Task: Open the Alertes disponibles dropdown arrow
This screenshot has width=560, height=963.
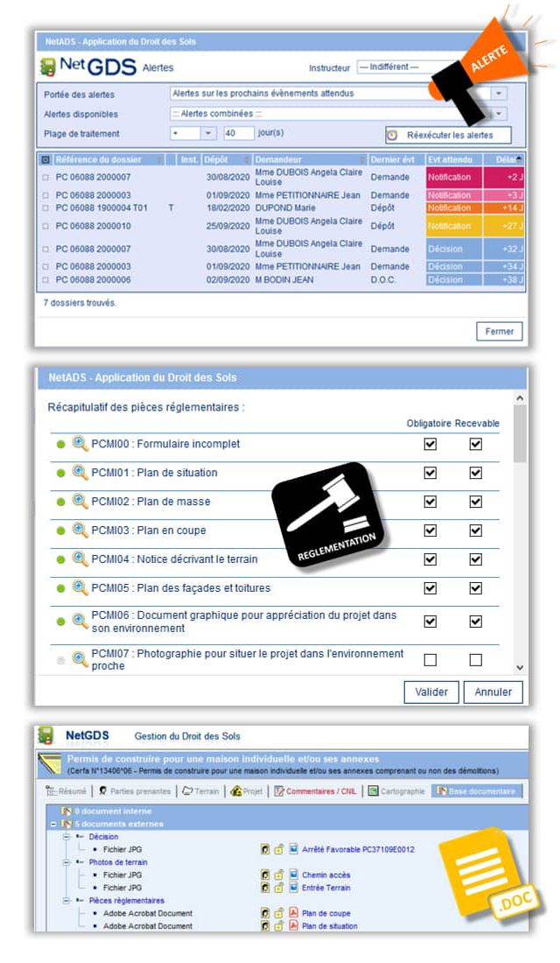Action: tap(499, 114)
